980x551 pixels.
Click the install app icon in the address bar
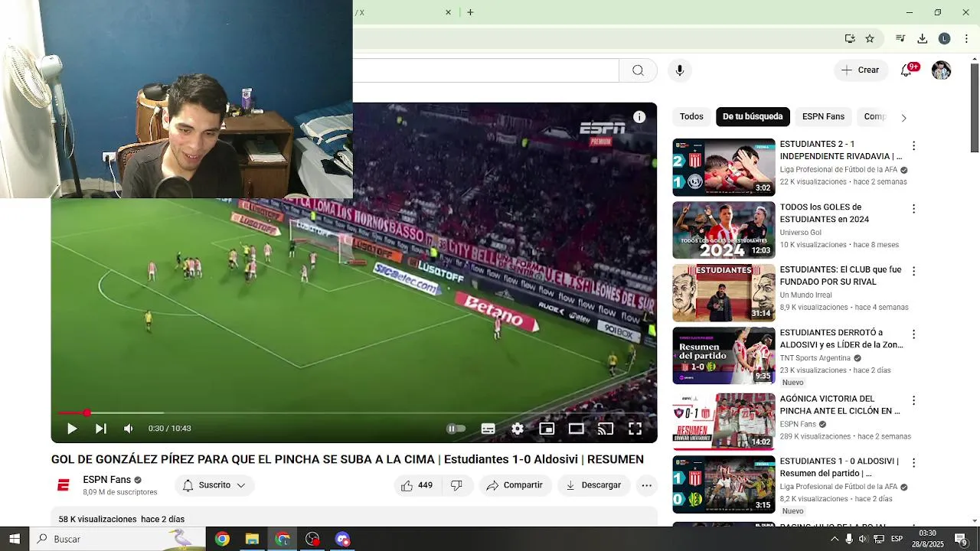click(x=850, y=38)
